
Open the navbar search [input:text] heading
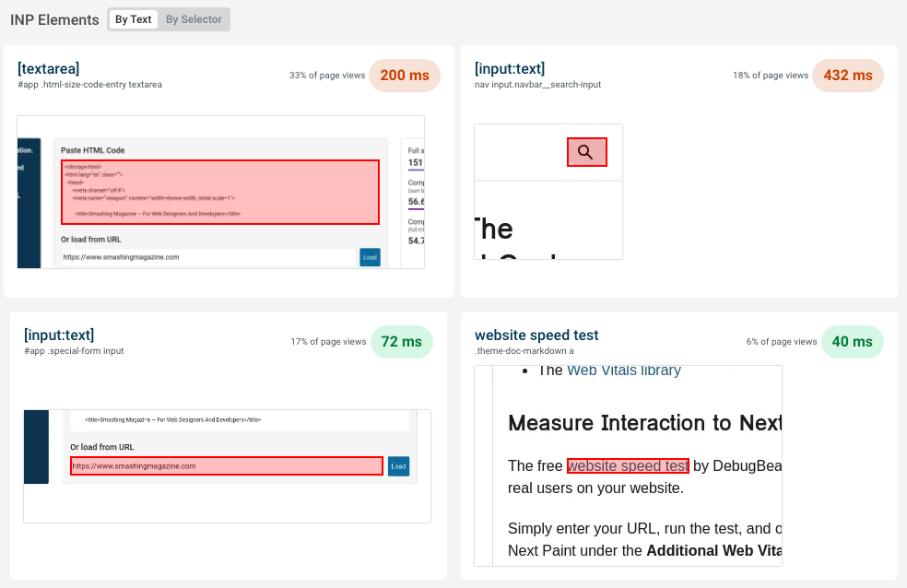(x=510, y=68)
